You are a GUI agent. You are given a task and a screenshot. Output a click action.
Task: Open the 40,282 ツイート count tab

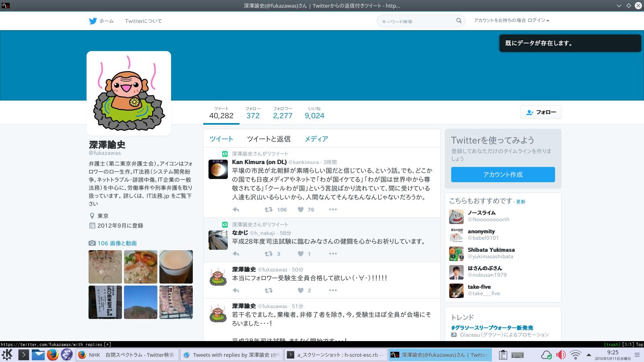coord(221,113)
